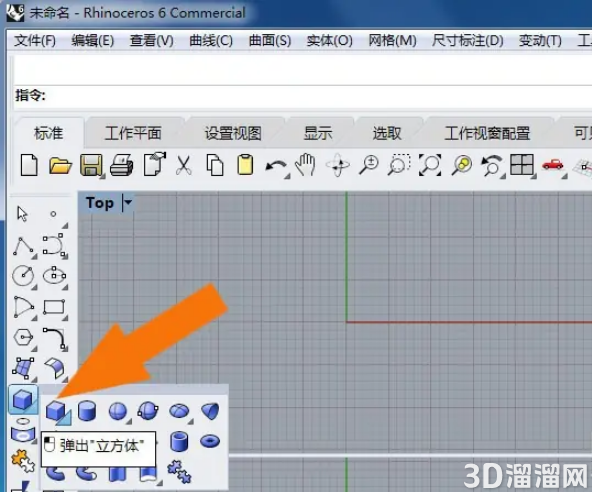The height and width of the screenshot is (492, 592).
Task: Click the Box icon in solid flyout
Action: (57, 411)
